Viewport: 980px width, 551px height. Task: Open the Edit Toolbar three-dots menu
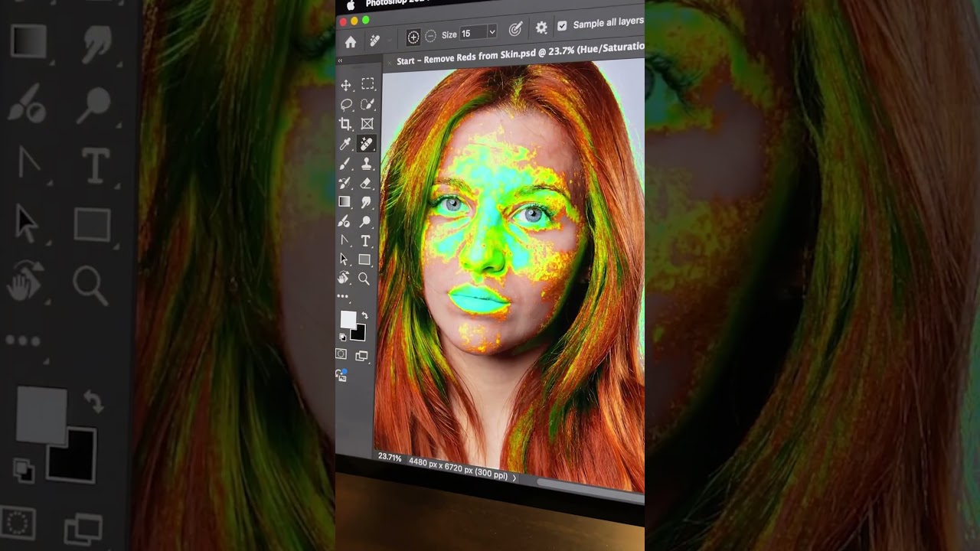343,296
